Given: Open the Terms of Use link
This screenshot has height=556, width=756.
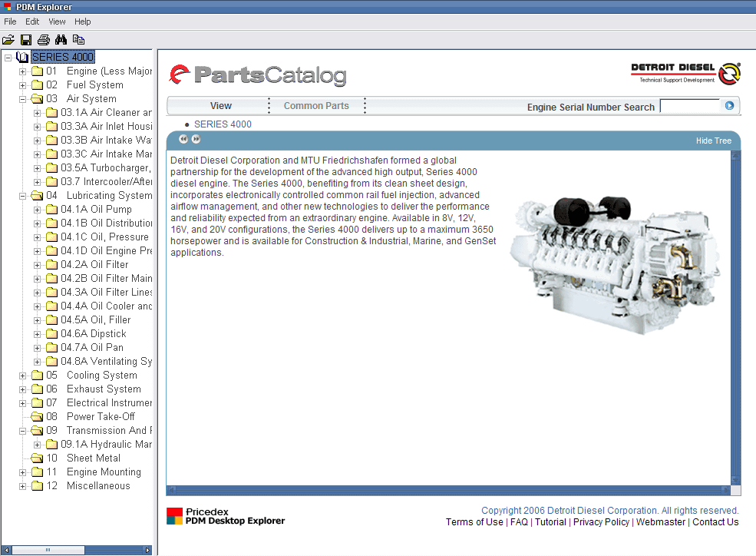Looking at the screenshot, I should [x=474, y=522].
